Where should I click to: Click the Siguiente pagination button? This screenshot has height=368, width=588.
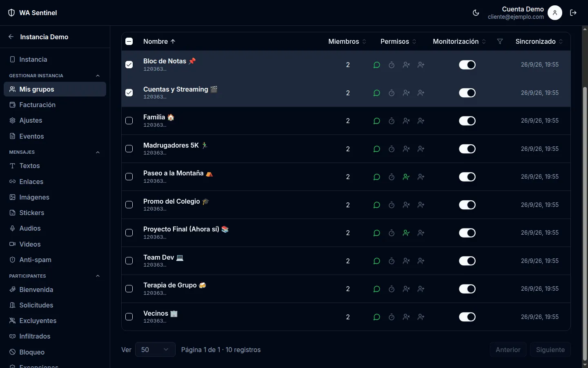coord(550,350)
